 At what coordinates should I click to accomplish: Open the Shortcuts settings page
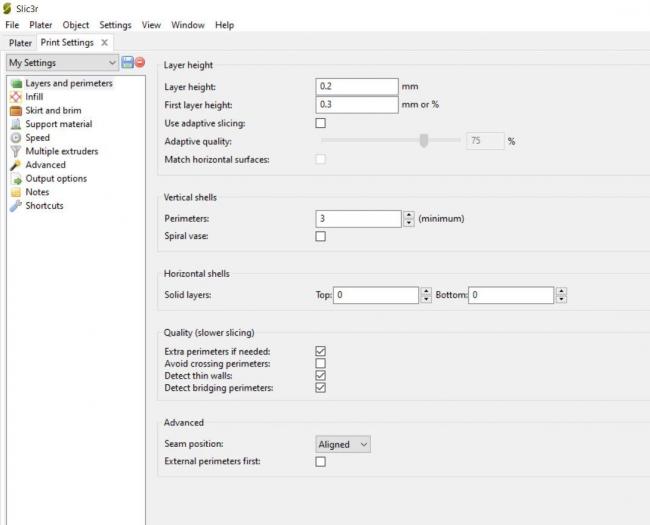point(44,206)
